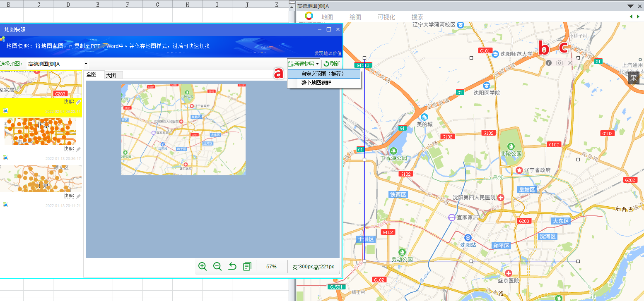644x301 pixels.
Task: Click the 沈阳师范大学 marker on the map
Action: tap(496, 54)
